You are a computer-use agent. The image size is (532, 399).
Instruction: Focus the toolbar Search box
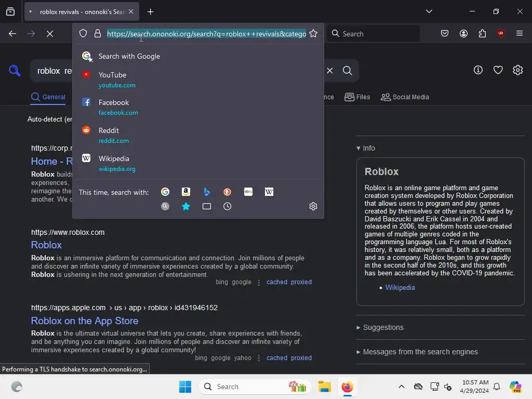point(373,34)
